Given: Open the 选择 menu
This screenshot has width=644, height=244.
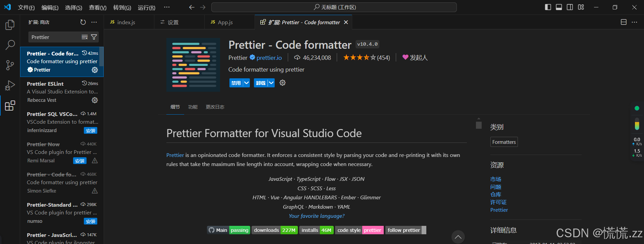Looking at the screenshot, I should [x=73, y=7].
